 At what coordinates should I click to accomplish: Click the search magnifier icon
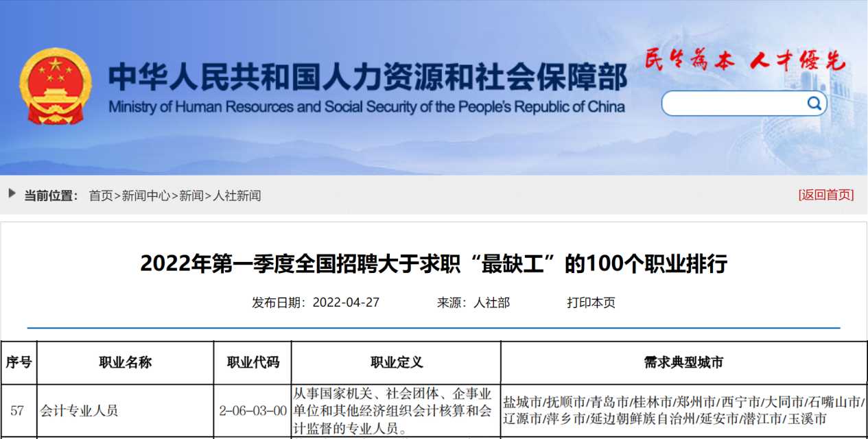[x=814, y=104]
